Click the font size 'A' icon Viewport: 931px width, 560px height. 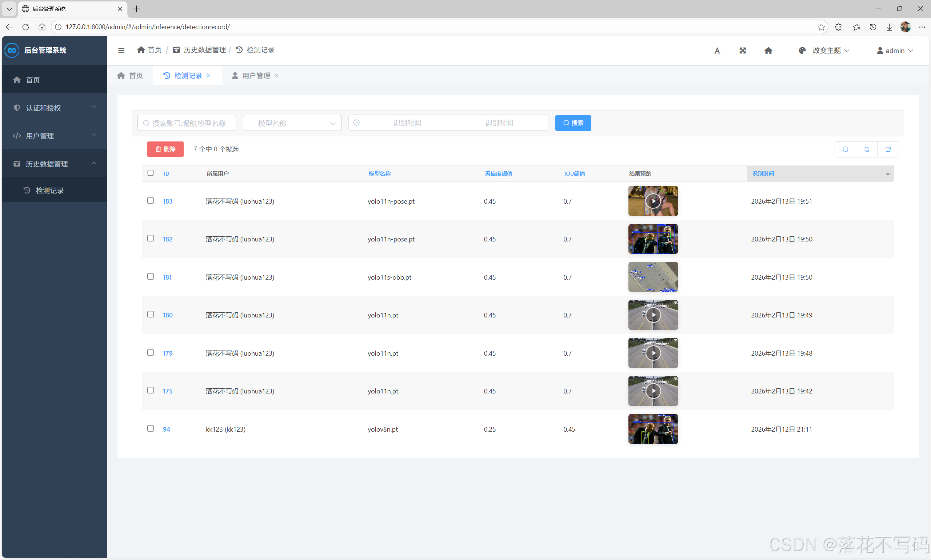717,51
